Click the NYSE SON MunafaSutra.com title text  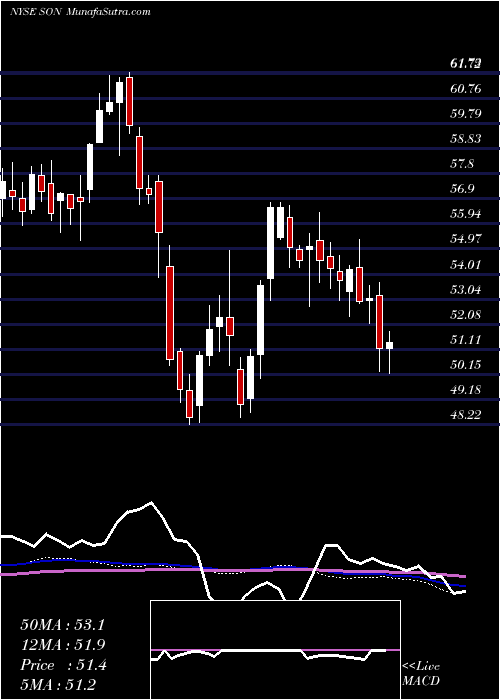point(79,12)
